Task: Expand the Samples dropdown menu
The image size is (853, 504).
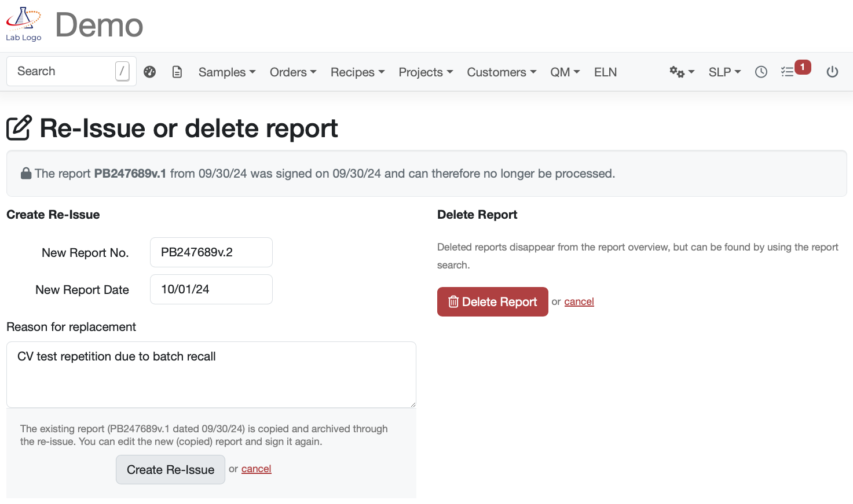Action: [226, 72]
